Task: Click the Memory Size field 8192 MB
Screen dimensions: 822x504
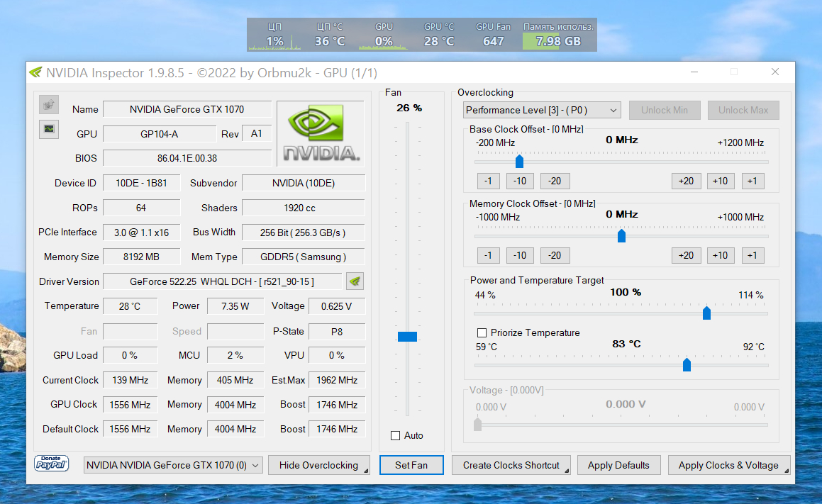Action: click(142, 257)
